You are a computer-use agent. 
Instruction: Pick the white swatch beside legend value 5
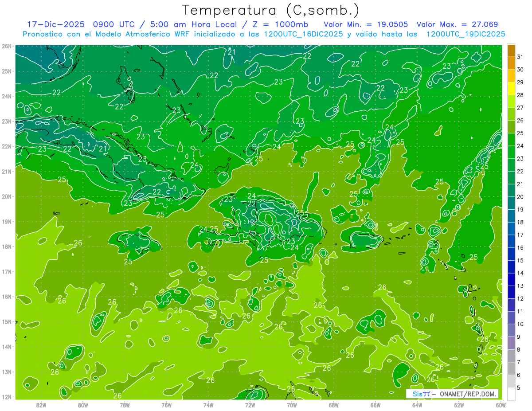click(511, 394)
